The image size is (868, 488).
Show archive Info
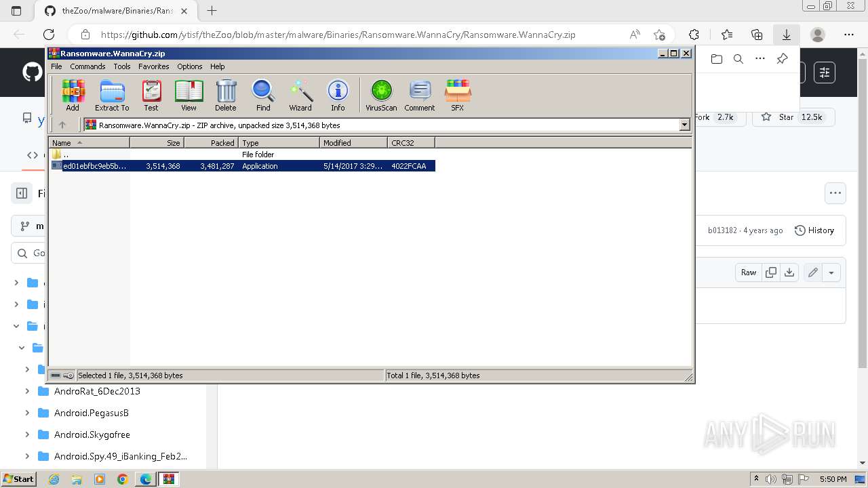point(338,96)
